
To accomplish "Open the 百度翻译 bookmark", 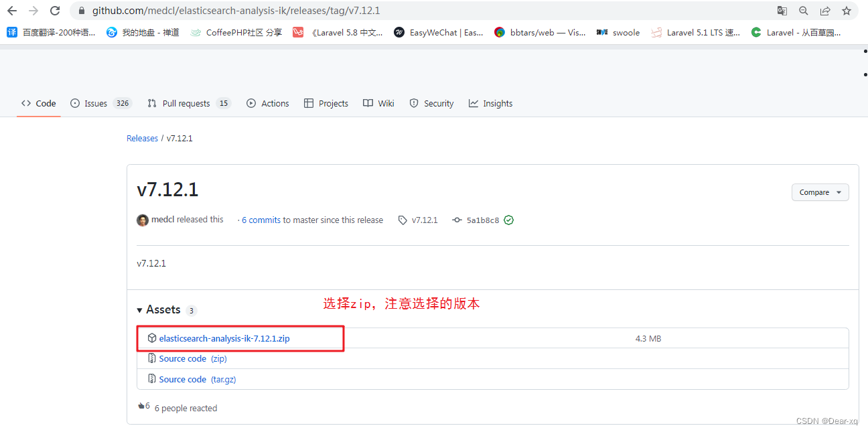I will point(51,32).
